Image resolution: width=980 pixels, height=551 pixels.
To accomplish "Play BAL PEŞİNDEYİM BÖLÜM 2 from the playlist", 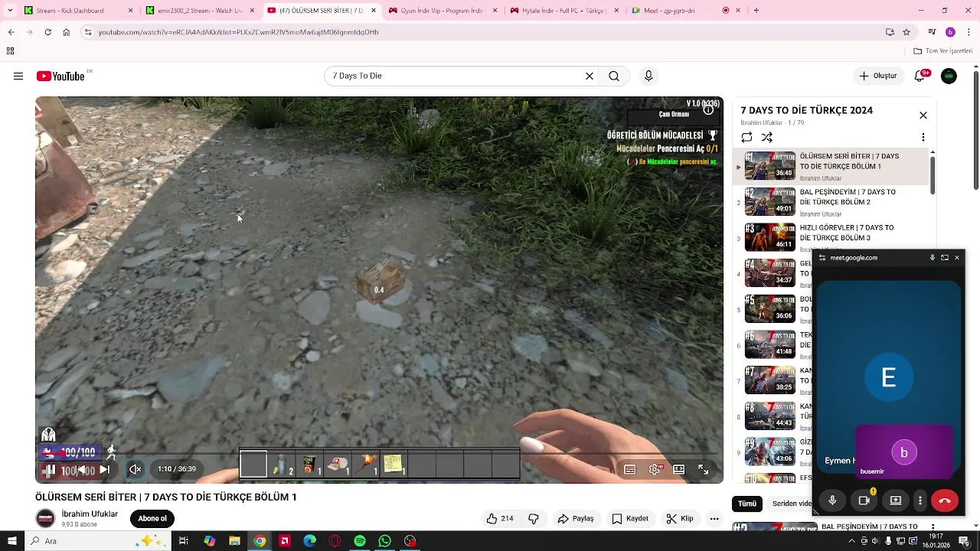I will point(831,202).
